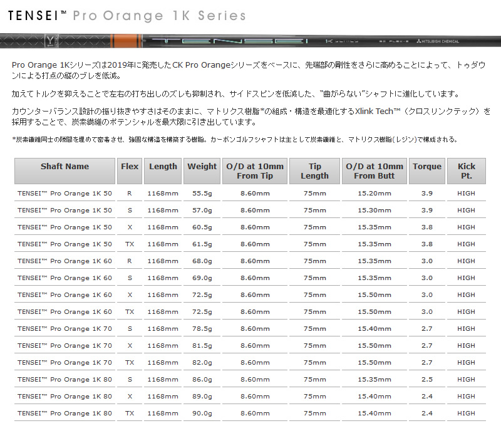Click the 2.7 torque in the 82.0g row

427,363
